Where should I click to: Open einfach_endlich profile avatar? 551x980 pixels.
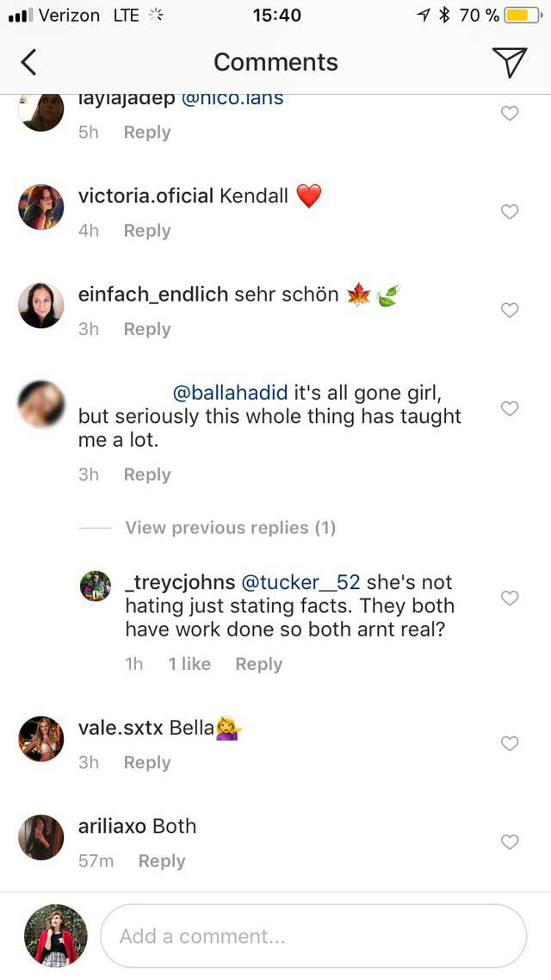[41, 306]
